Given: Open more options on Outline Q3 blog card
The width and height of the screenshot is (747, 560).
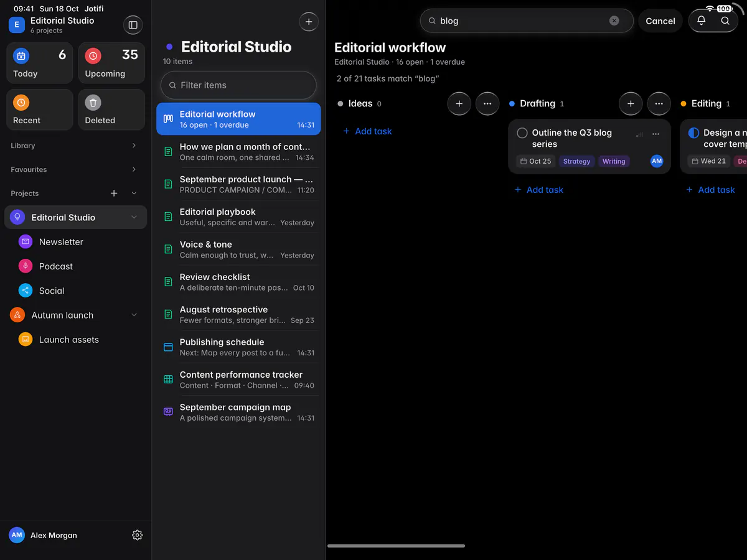Looking at the screenshot, I should tap(655, 134).
